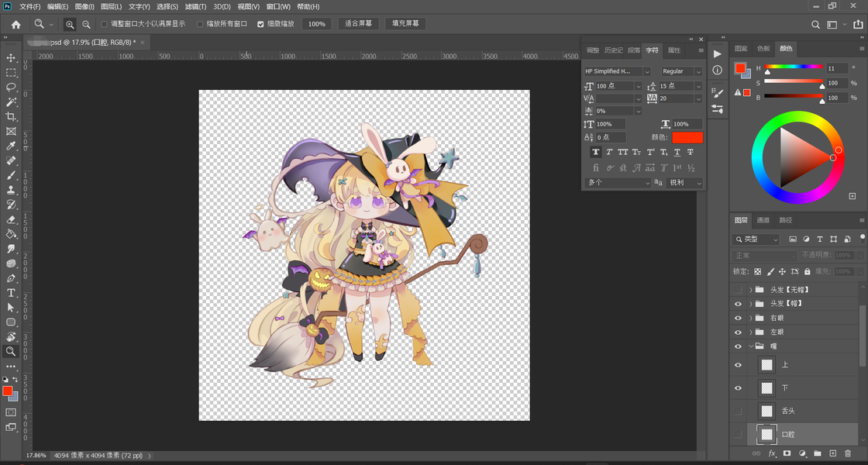Image resolution: width=868 pixels, height=465 pixels.
Task: Select the Lasso tool
Action: [x=11, y=88]
